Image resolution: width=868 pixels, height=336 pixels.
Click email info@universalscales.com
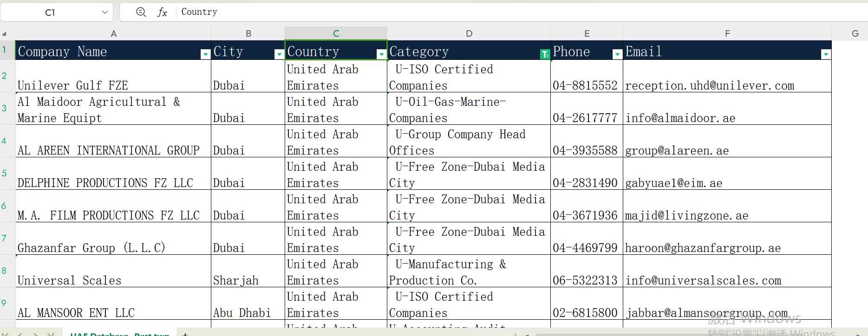[x=703, y=281]
